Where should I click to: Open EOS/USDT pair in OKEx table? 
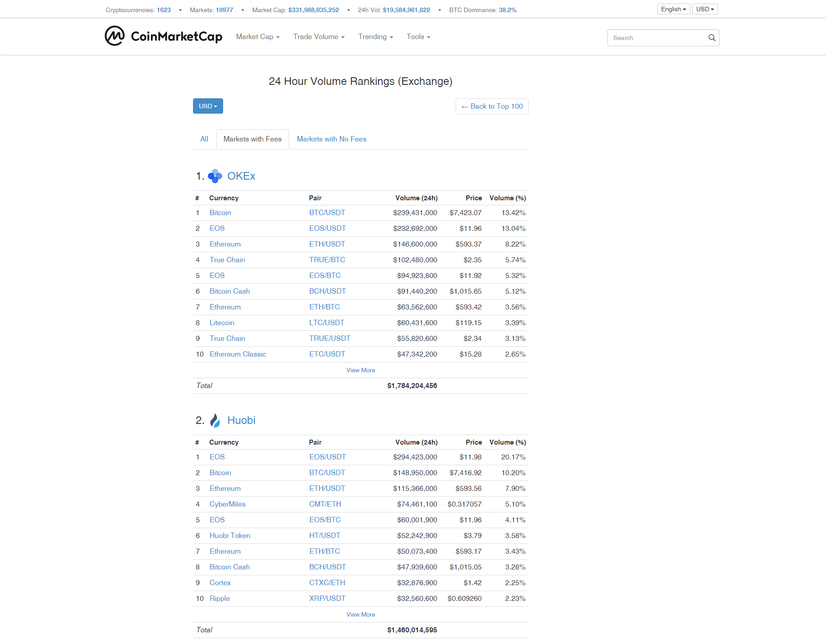click(328, 229)
